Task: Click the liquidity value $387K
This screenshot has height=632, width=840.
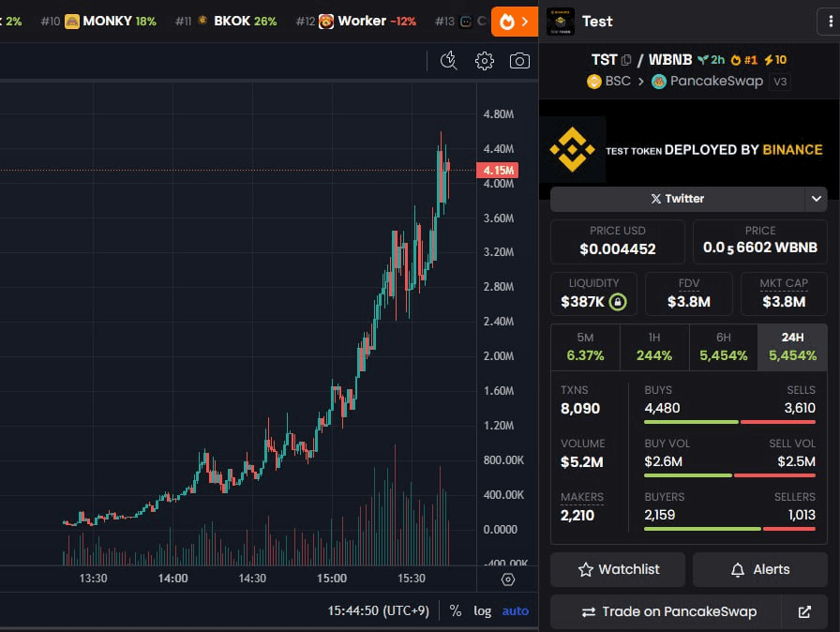Action: [582, 302]
